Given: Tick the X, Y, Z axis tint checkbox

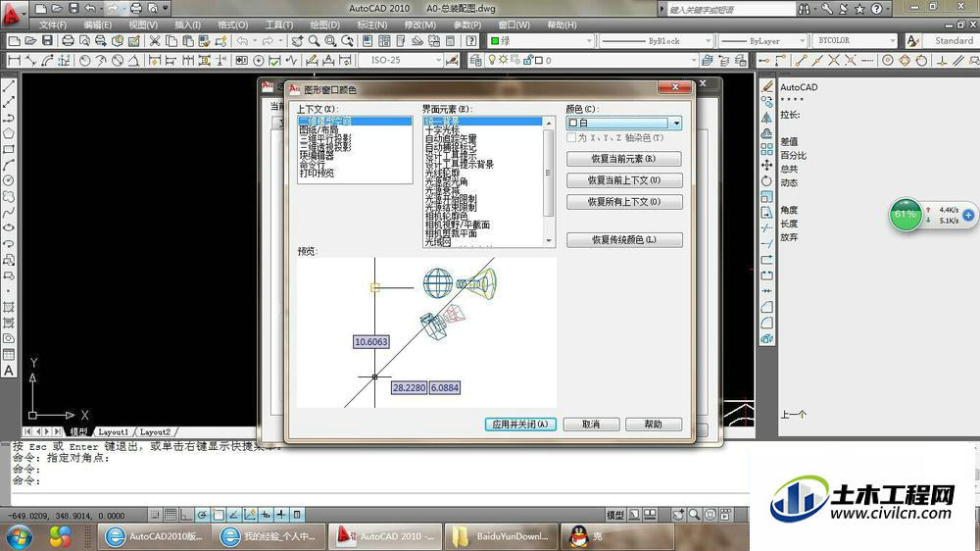Looking at the screenshot, I should (x=571, y=137).
